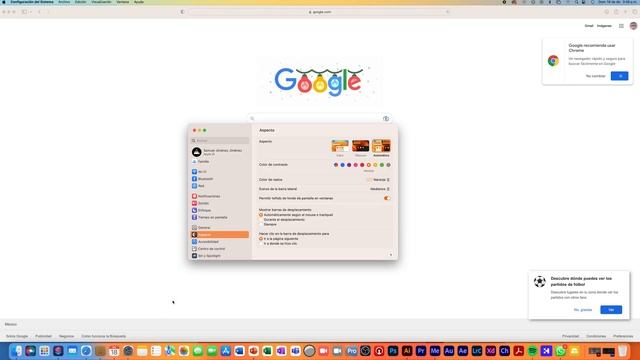This screenshot has height=360, width=640.
Task: Open the Ventana menu
Action: [122, 2]
